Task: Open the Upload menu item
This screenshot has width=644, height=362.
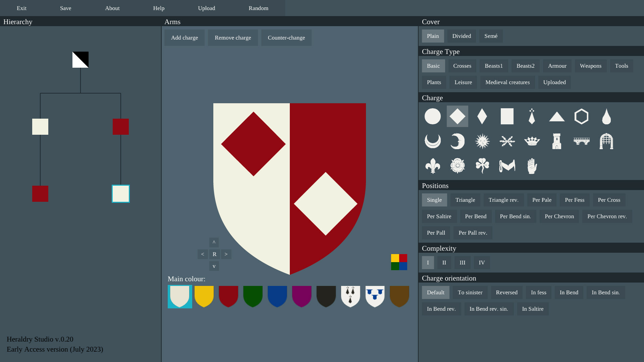Action: [206, 8]
